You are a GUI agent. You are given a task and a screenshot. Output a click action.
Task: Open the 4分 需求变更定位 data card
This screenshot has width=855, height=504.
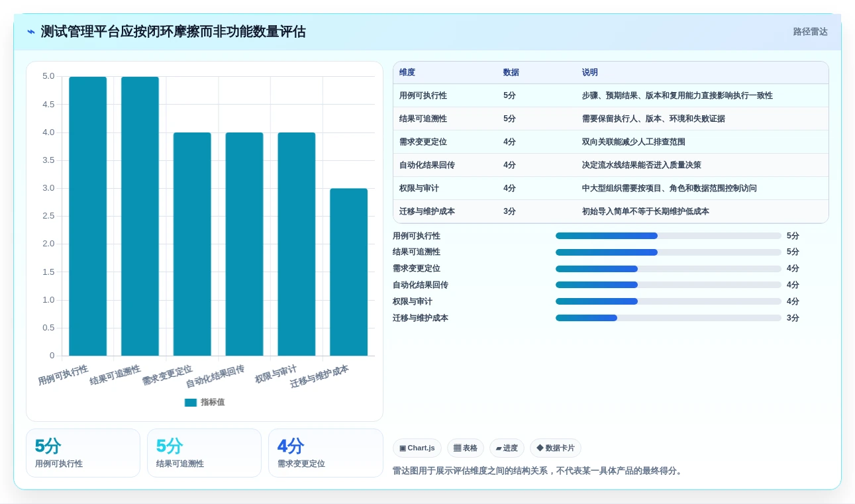click(325, 453)
